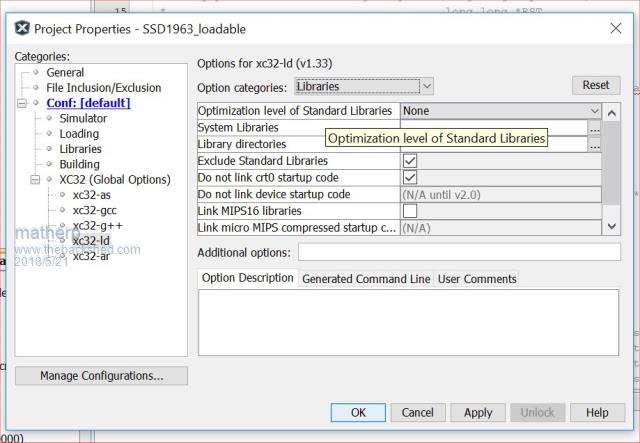Click the MPLAB X icon in title bar
This screenshot has width=640, height=443.
[22, 29]
